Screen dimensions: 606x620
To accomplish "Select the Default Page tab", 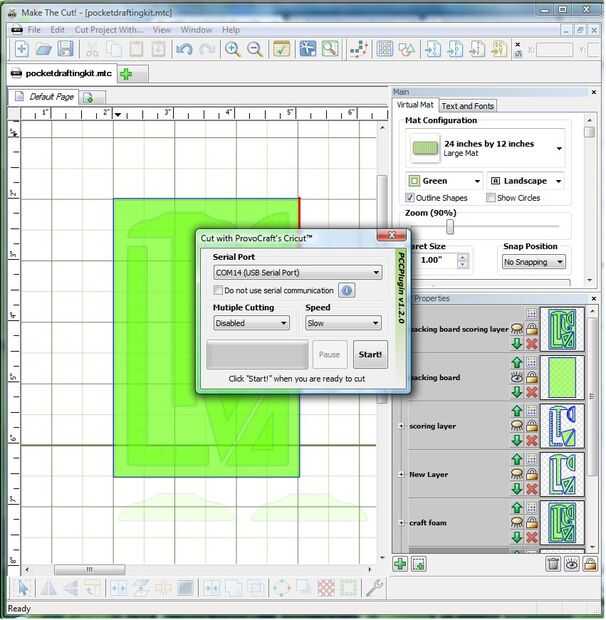I will (44, 97).
